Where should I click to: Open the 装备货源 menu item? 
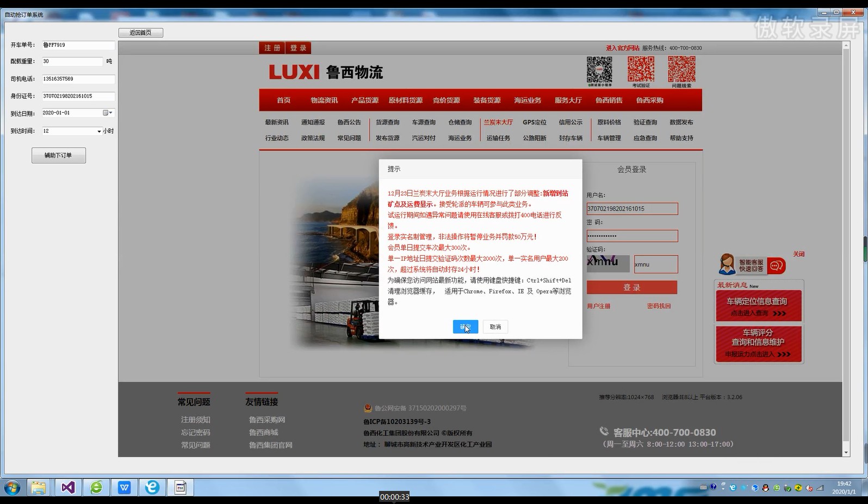point(487,100)
